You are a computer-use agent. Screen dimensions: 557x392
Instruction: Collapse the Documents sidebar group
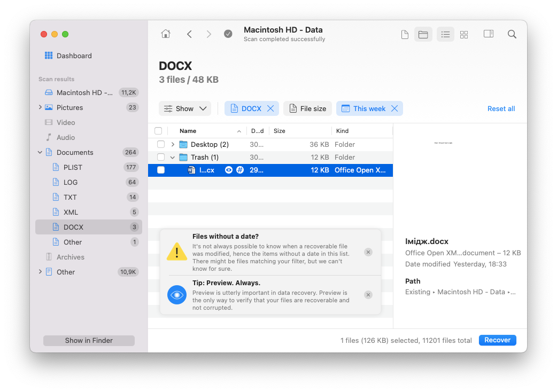point(40,152)
